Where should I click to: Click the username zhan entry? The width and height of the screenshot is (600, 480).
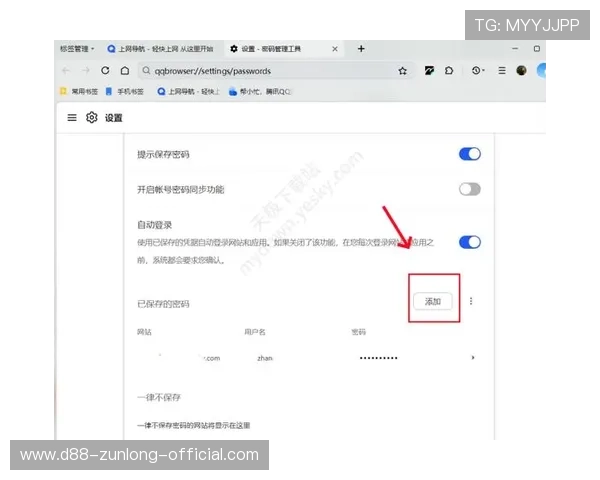(265, 358)
